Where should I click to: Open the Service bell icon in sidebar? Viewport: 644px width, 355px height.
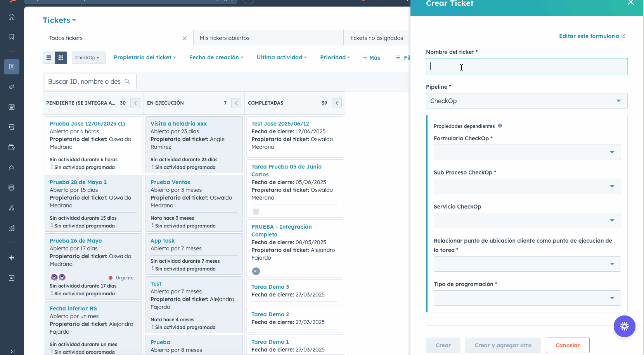(x=12, y=167)
